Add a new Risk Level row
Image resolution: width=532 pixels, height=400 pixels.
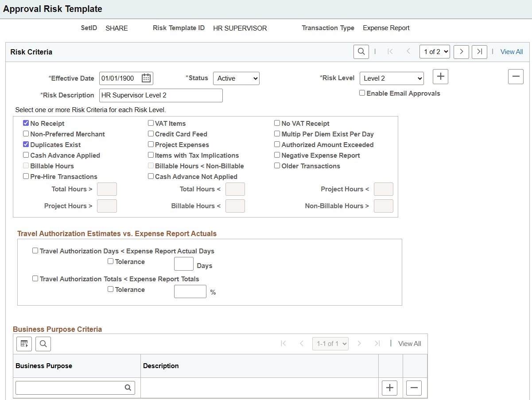pyautogui.click(x=440, y=76)
